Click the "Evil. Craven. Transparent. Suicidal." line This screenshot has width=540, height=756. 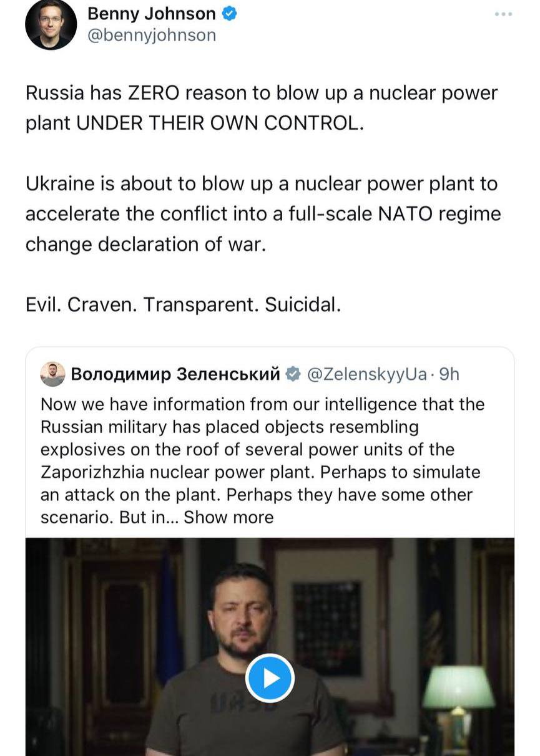point(183,305)
